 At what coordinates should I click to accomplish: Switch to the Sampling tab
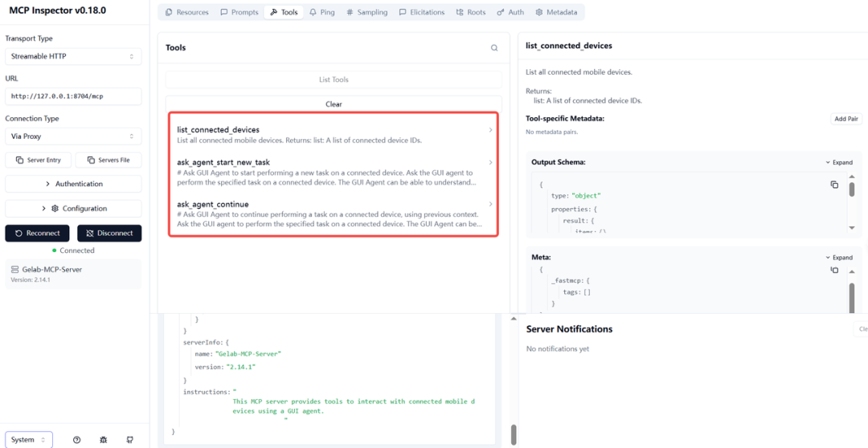click(367, 12)
